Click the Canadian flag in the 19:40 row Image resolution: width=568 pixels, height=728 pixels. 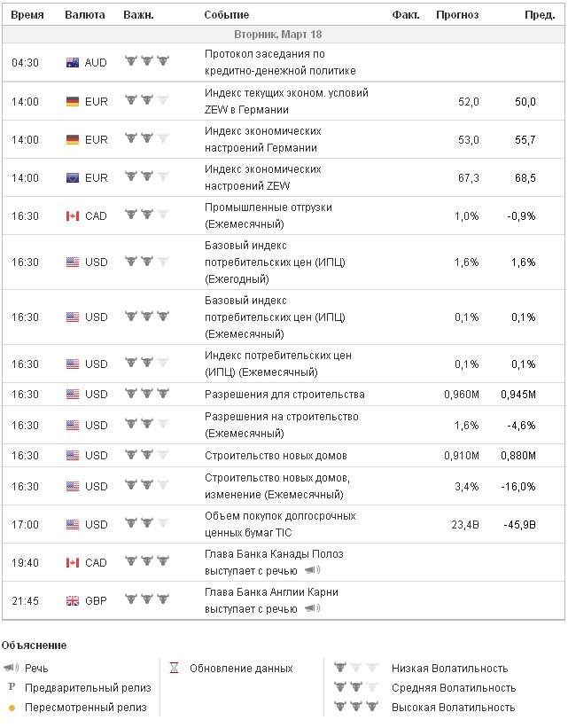point(73,562)
